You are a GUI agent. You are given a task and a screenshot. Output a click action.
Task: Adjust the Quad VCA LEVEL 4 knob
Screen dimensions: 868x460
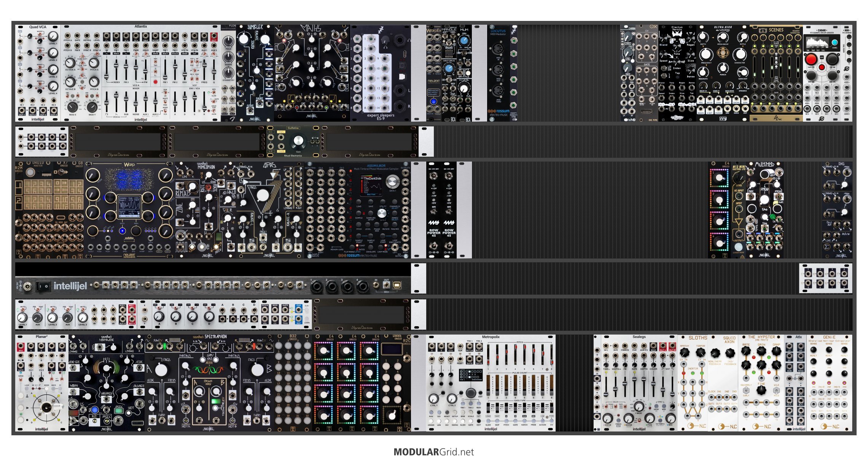[x=53, y=86]
